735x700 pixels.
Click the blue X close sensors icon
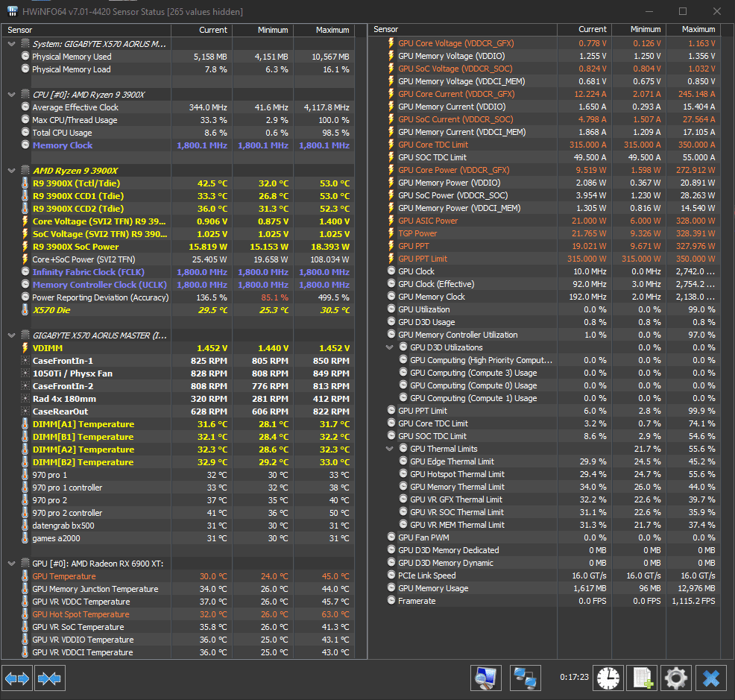pos(711,678)
